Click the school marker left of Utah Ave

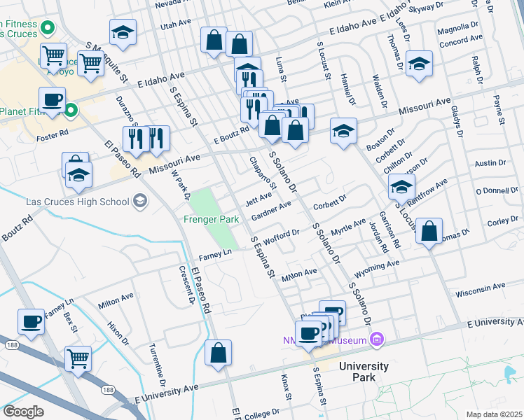(123, 33)
